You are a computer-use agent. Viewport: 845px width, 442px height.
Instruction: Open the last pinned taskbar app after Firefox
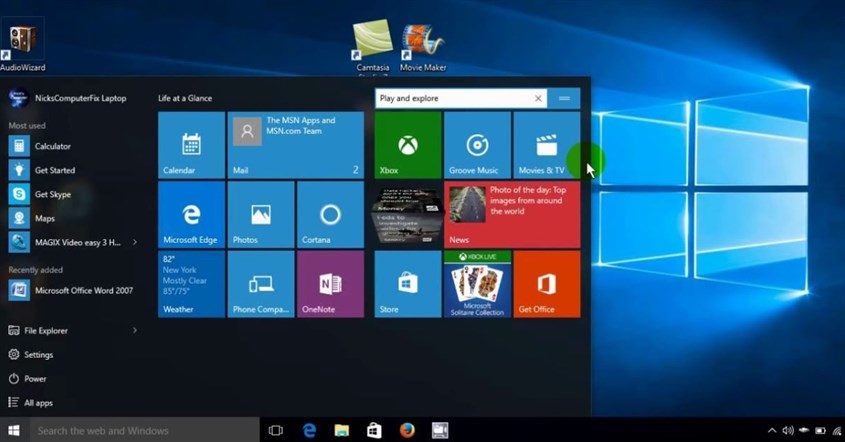click(440, 430)
